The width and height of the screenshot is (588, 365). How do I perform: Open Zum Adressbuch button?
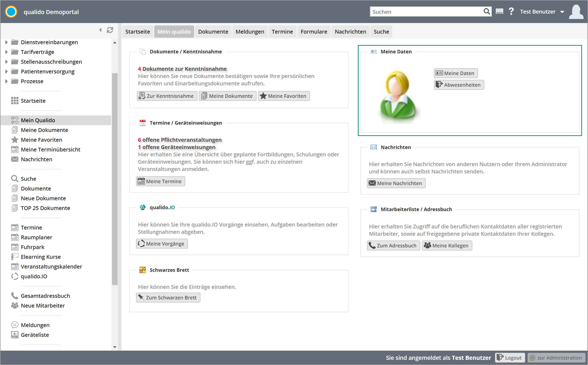tap(393, 246)
